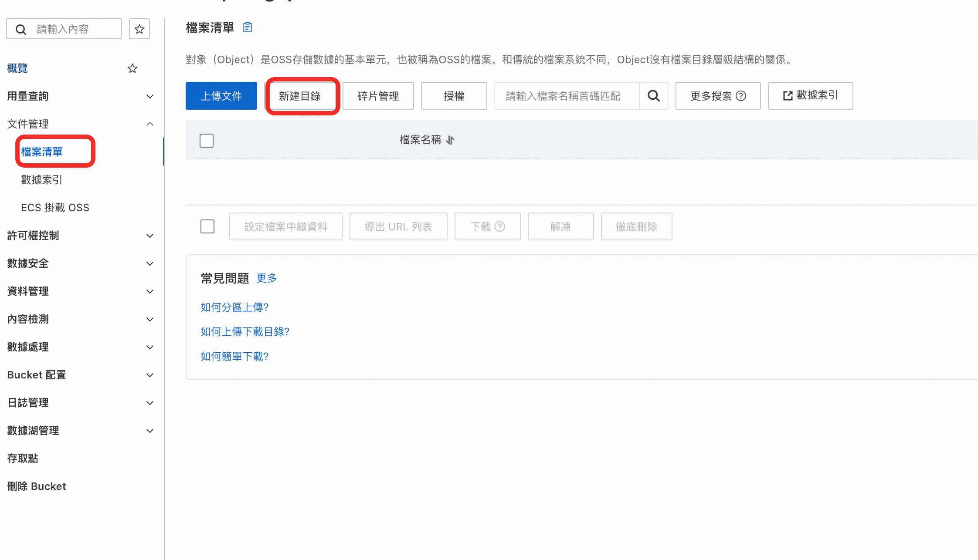
Task: Click the star icon next to 概覽
Action: click(132, 68)
